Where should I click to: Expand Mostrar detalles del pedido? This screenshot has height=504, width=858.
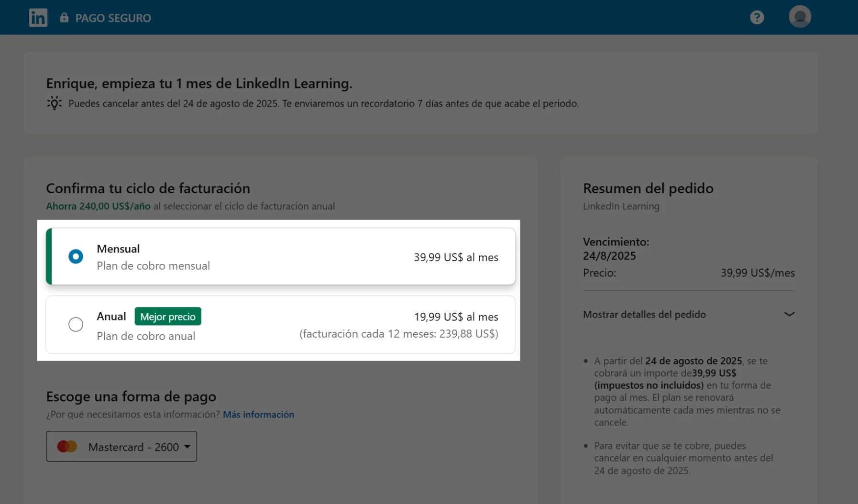point(644,315)
